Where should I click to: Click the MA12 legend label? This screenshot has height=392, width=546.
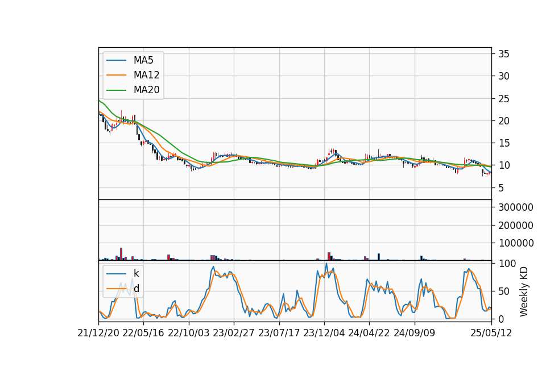146,75
